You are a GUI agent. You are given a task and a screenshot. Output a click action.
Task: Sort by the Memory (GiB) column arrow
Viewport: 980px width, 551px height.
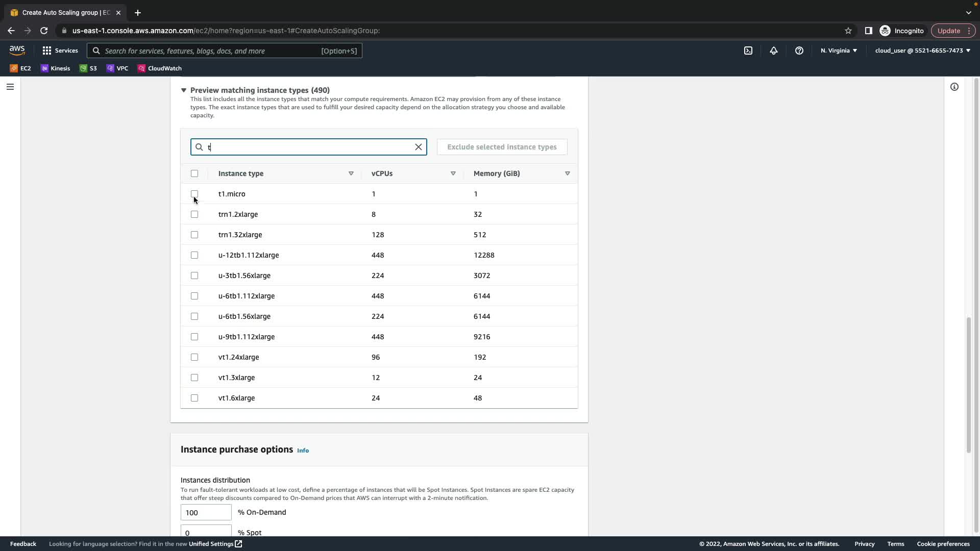click(567, 173)
